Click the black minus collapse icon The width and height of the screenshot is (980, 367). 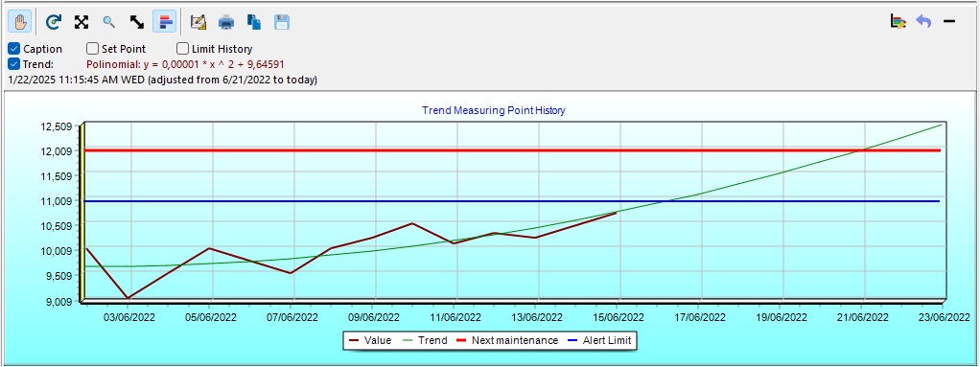949,22
